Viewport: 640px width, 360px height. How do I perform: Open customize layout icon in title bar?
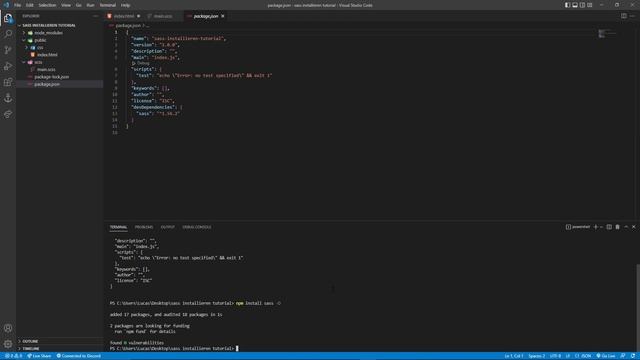[x=589, y=5]
